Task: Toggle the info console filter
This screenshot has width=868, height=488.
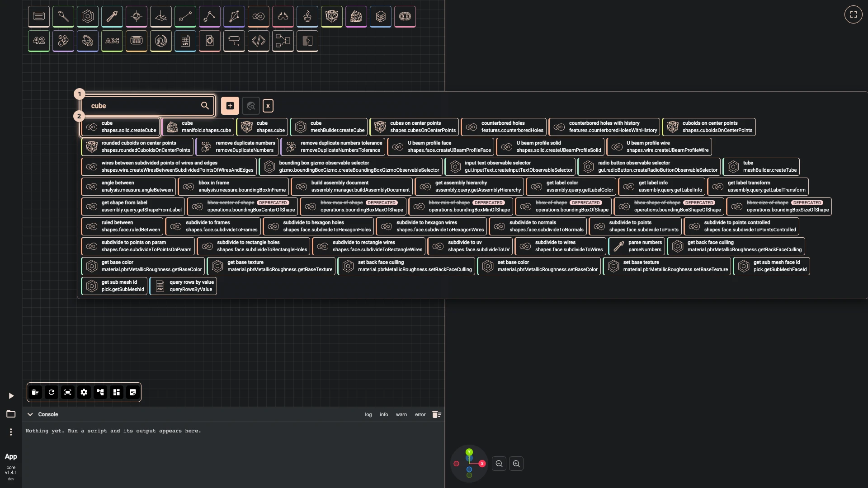Action: [384, 414]
